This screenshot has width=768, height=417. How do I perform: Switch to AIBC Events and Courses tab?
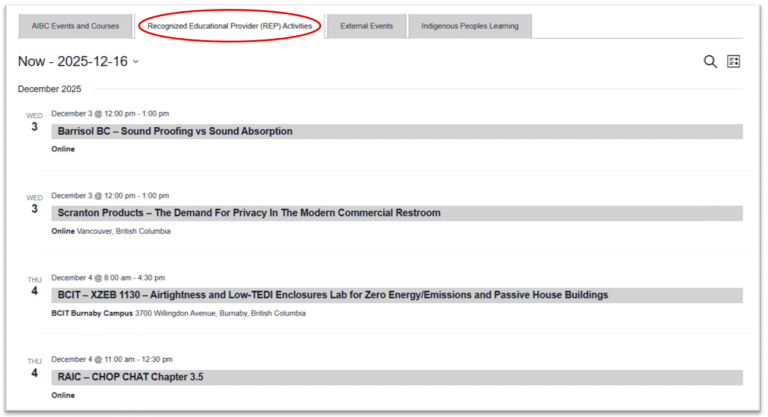74,26
